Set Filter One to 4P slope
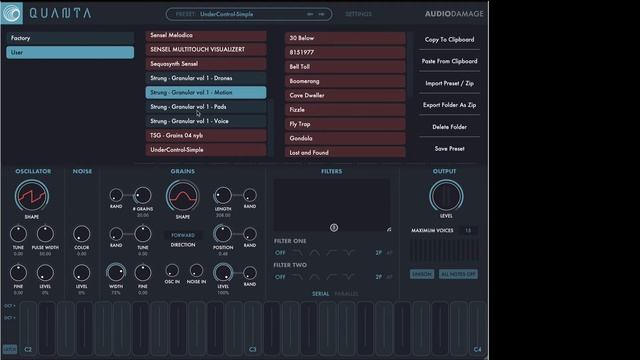Image resolution: width=640 pixels, height=360 pixels. click(389, 253)
